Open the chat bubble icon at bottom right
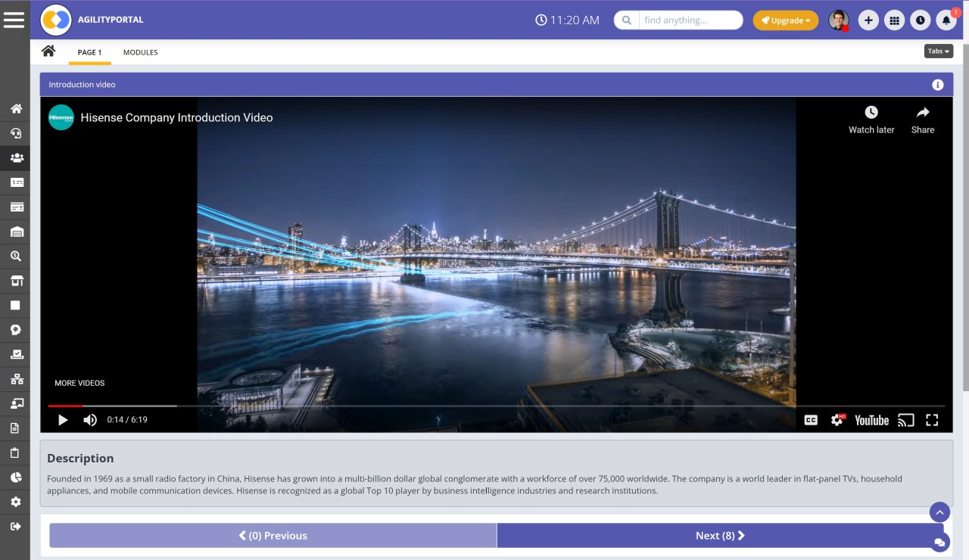This screenshot has height=560, width=969. click(x=939, y=542)
